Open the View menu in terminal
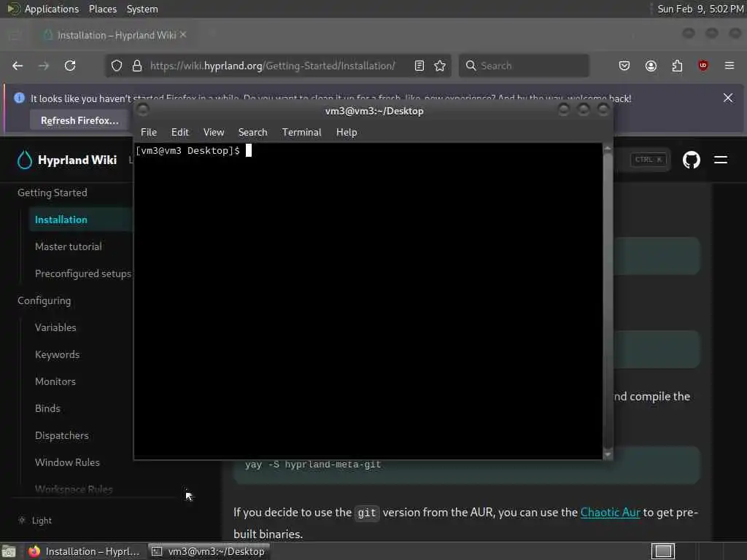This screenshot has height=560, width=747. 214,133
